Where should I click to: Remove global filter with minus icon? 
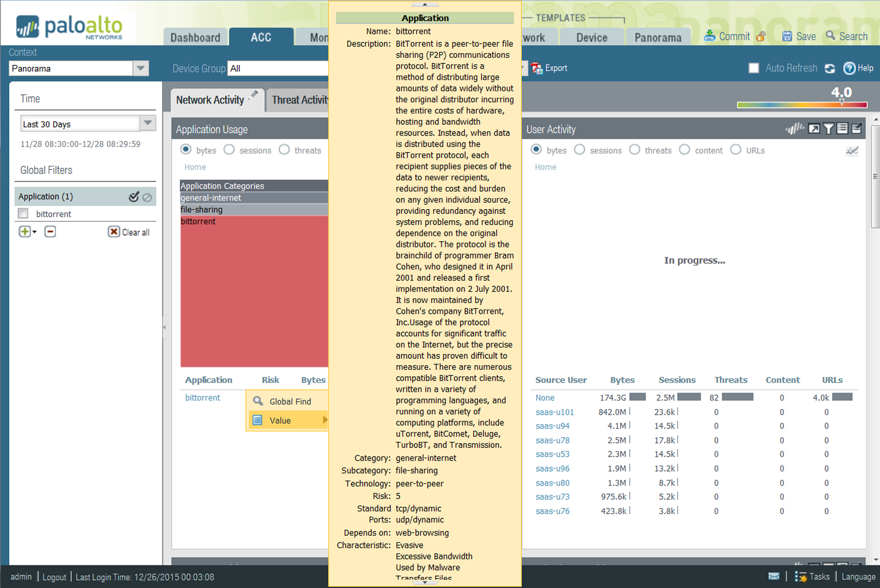click(50, 232)
